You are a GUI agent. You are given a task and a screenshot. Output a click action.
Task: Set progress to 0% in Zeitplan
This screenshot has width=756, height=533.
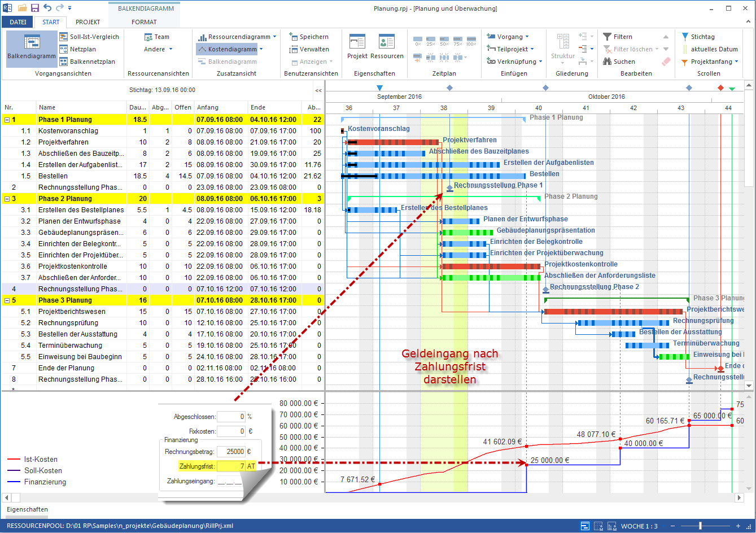[x=418, y=40]
